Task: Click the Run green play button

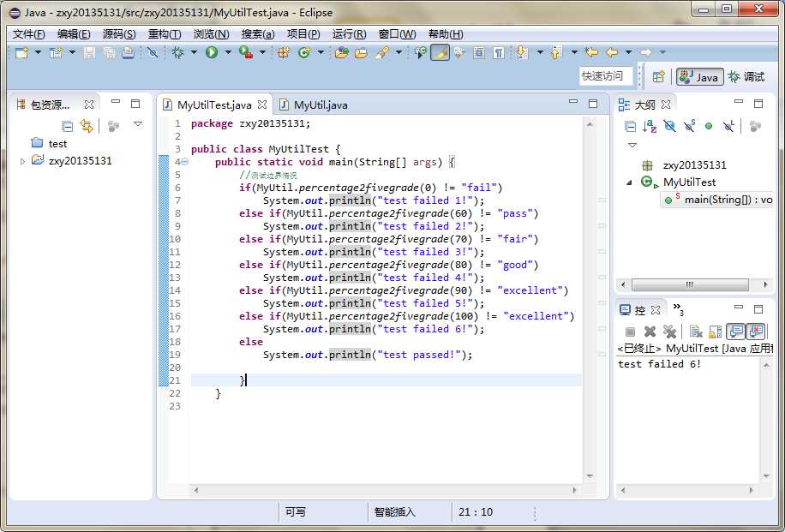Action: pos(212,53)
